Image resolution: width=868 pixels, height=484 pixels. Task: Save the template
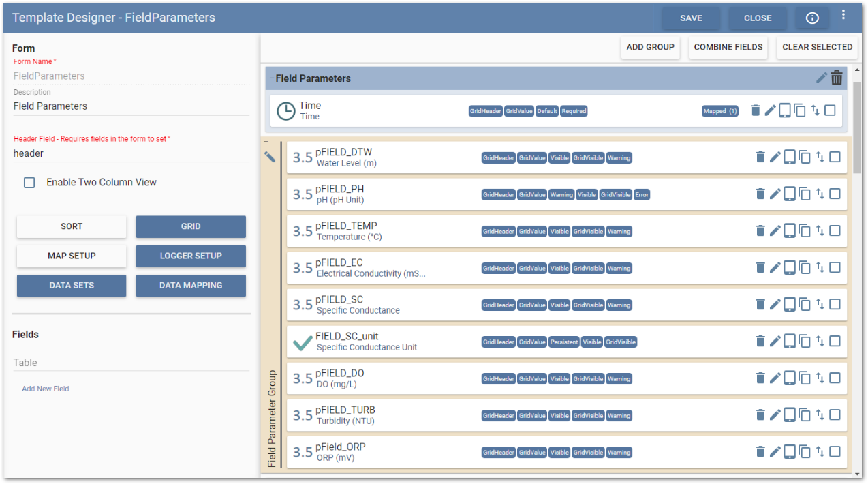pyautogui.click(x=691, y=18)
